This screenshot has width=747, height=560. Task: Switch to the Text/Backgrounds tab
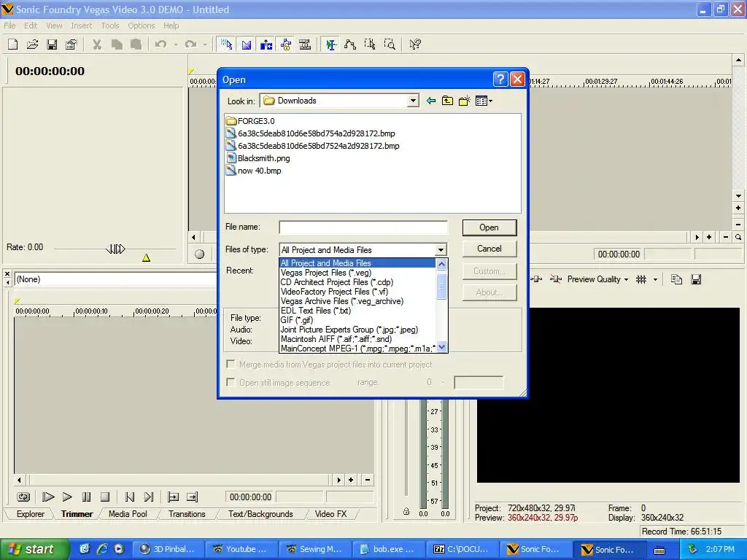coord(260,514)
